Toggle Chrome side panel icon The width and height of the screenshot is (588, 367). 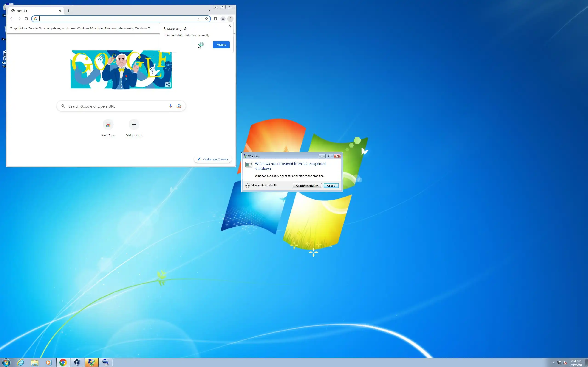click(x=215, y=19)
